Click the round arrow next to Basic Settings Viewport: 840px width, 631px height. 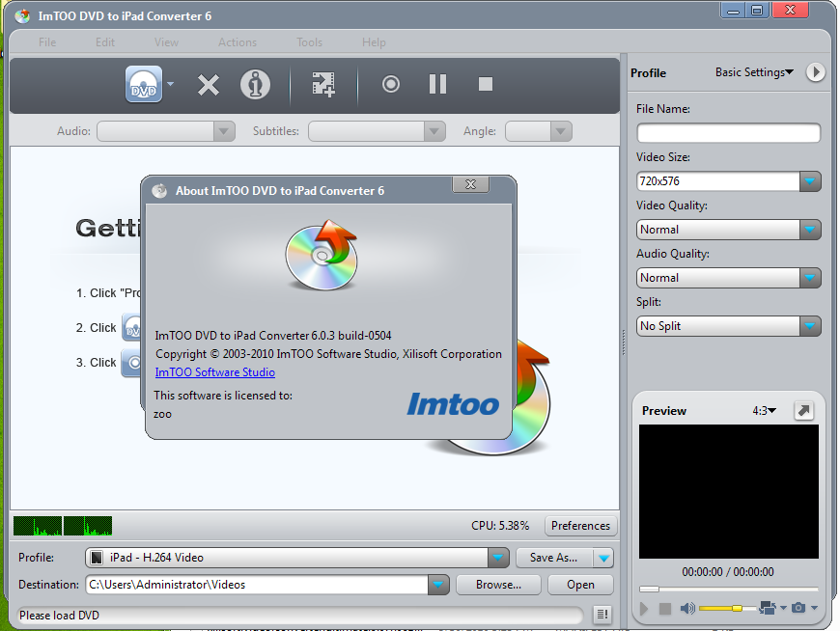[x=815, y=71]
